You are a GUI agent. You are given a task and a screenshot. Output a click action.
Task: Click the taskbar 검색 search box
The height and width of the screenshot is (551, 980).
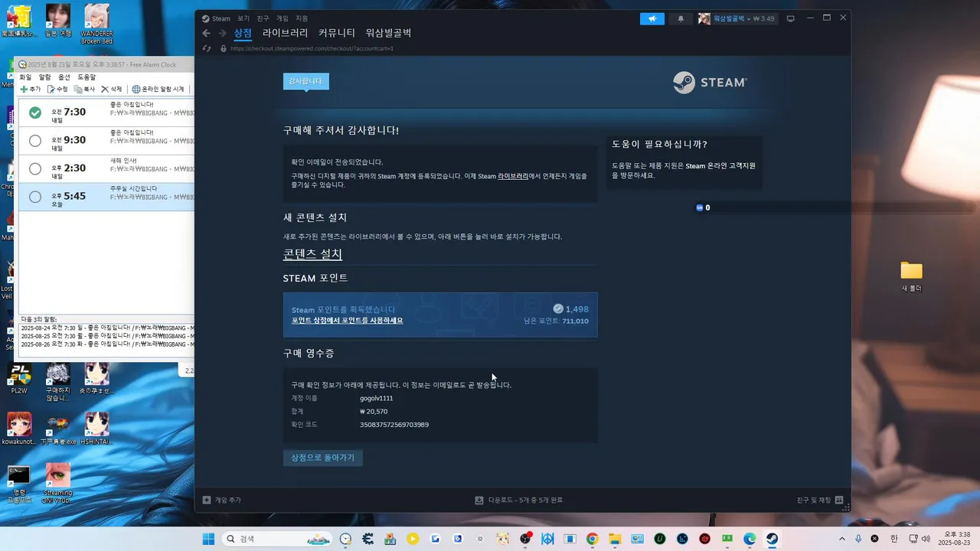(277, 539)
